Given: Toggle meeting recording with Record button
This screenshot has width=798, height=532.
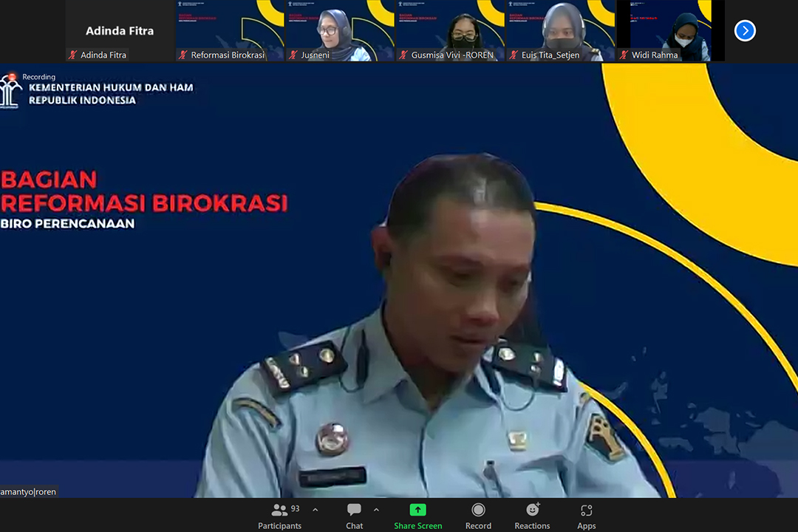Looking at the screenshot, I should [478, 515].
